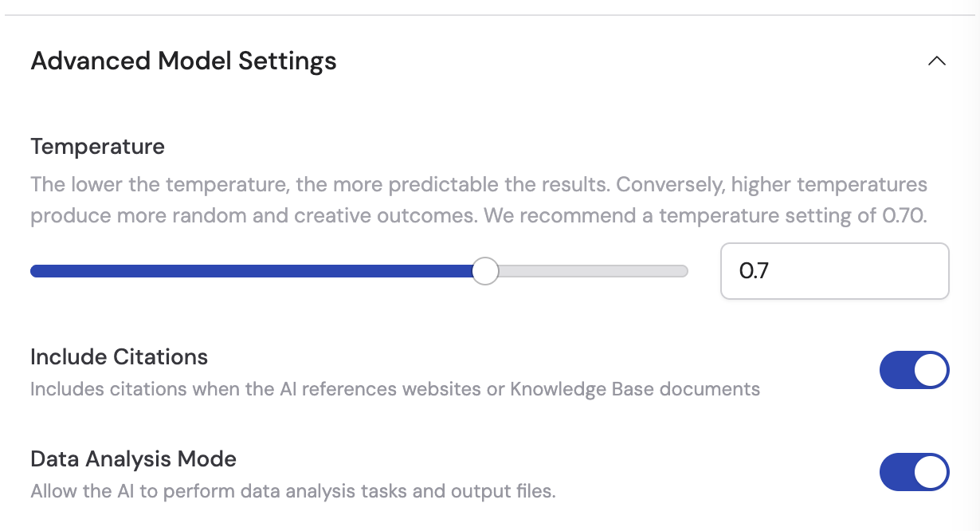Enable the Include Citations toggle
The height and width of the screenshot is (531, 980).
point(914,370)
